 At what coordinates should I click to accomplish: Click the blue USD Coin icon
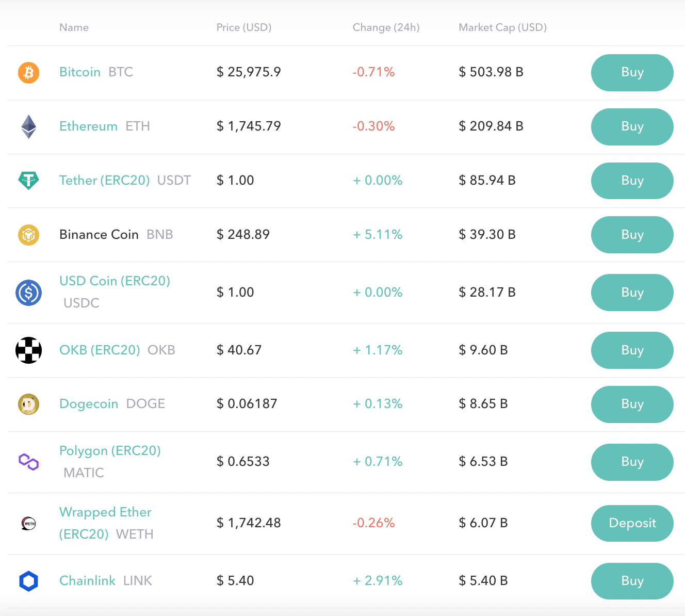29,293
